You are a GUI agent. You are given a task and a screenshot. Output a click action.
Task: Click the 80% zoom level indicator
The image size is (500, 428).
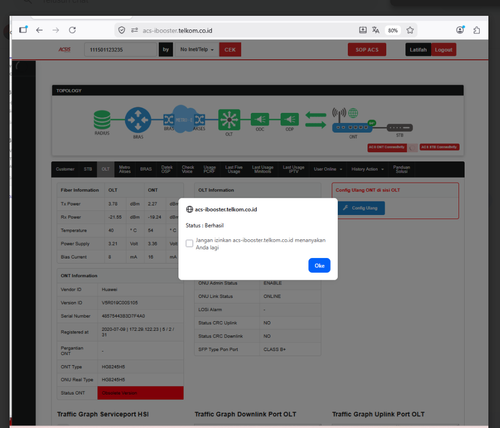pyautogui.click(x=393, y=31)
